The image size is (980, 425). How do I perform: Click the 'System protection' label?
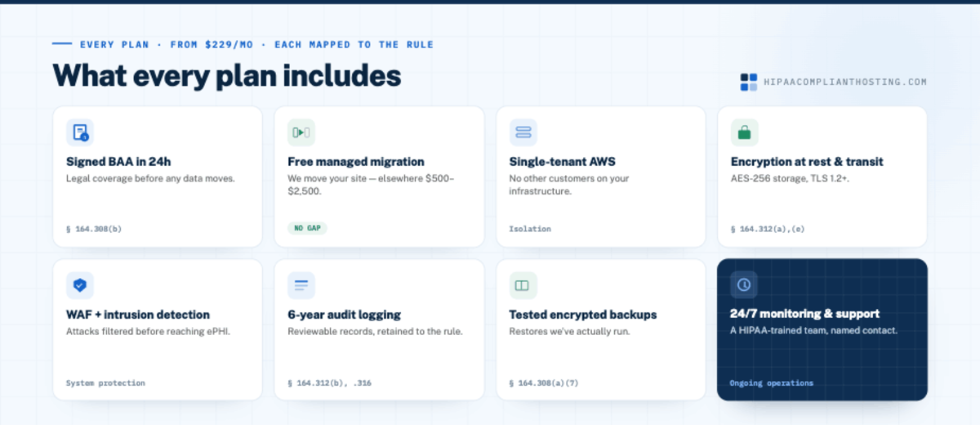click(105, 382)
